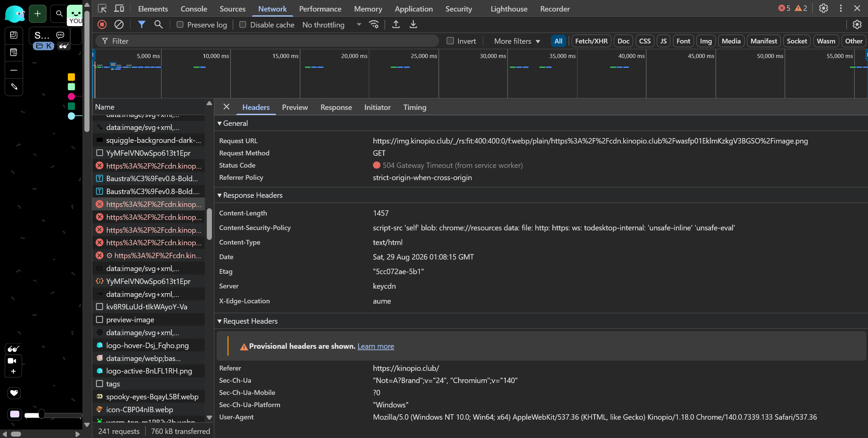The height and width of the screenshot is (438, 868).
Task: Check the Disable cache checkbox
Action: pos(243,24)
